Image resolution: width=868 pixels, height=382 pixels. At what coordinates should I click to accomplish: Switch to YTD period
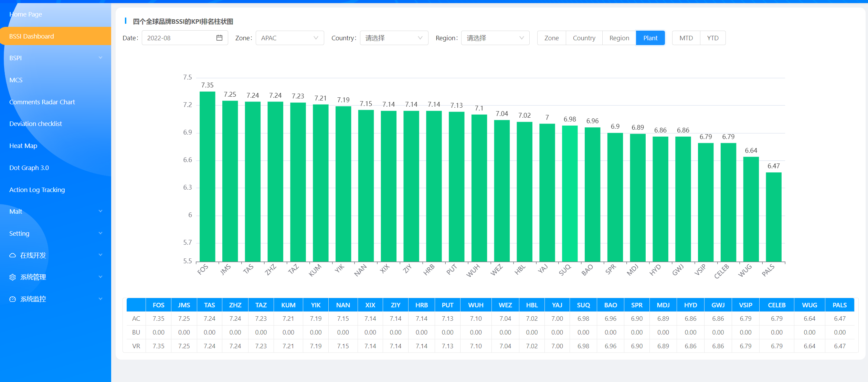[713, 38]
